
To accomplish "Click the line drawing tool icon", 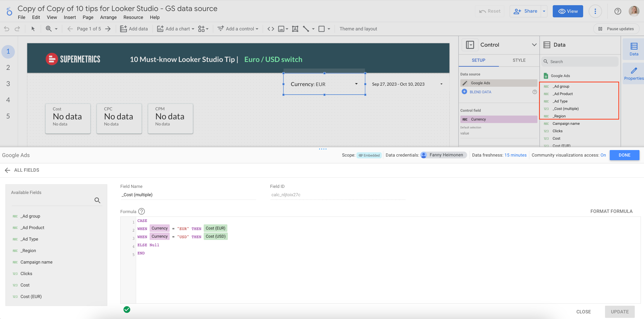I will (x=306, y=29).
